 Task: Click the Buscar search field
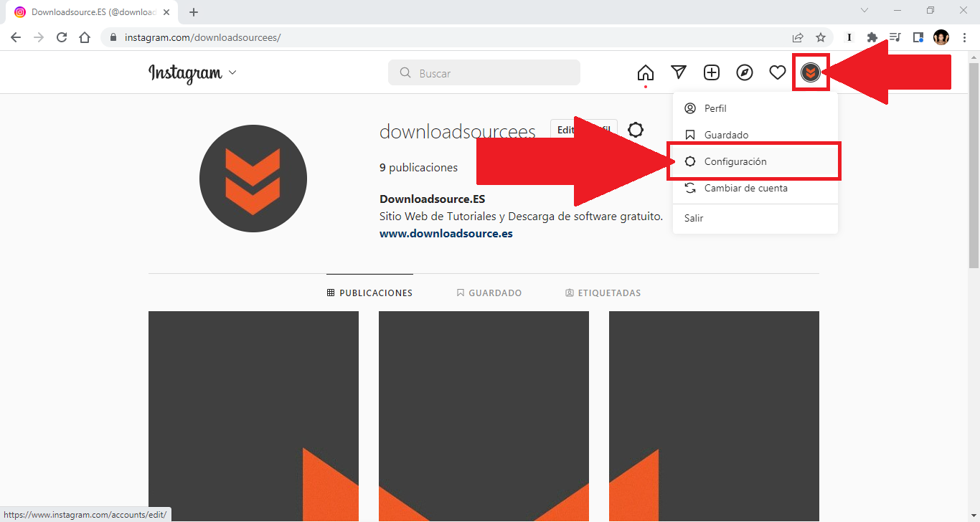(x=484, y=72)
